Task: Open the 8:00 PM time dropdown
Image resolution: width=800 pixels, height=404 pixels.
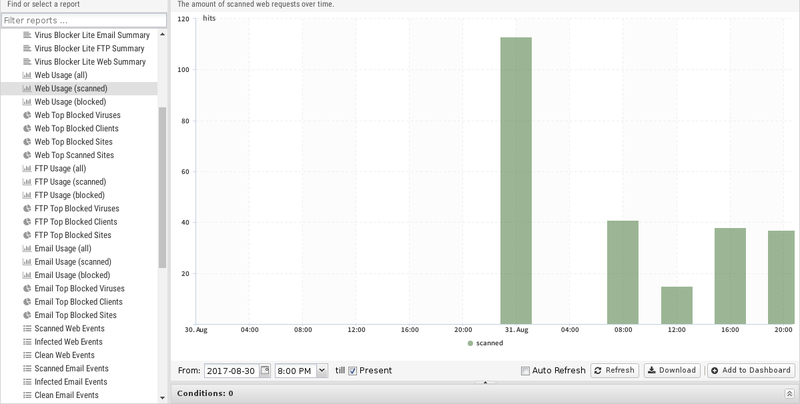Action: 321,370
